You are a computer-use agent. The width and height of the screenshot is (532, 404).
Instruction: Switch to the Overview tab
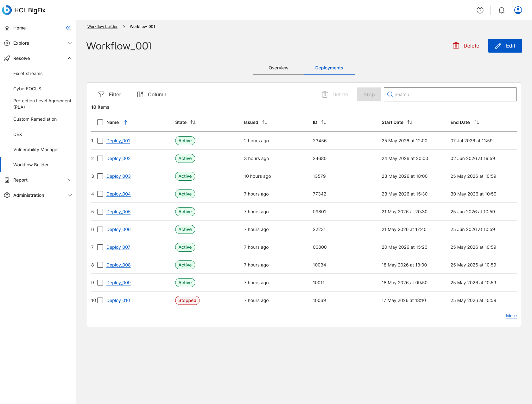tap(279, 68)
